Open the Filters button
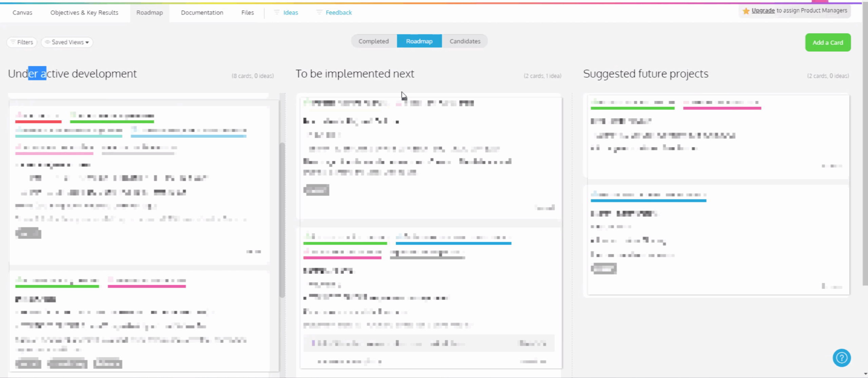This screenshot has width=868, height=378. (22, 42)
